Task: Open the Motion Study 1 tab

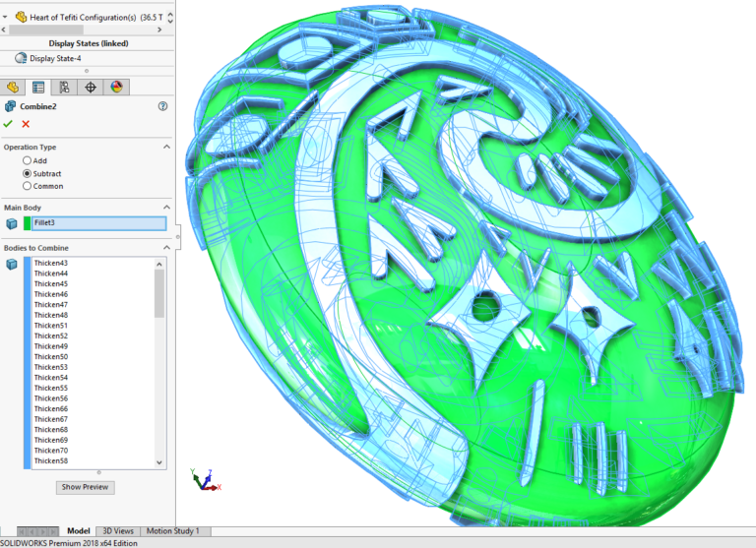Action: click(x=172, y=531)
